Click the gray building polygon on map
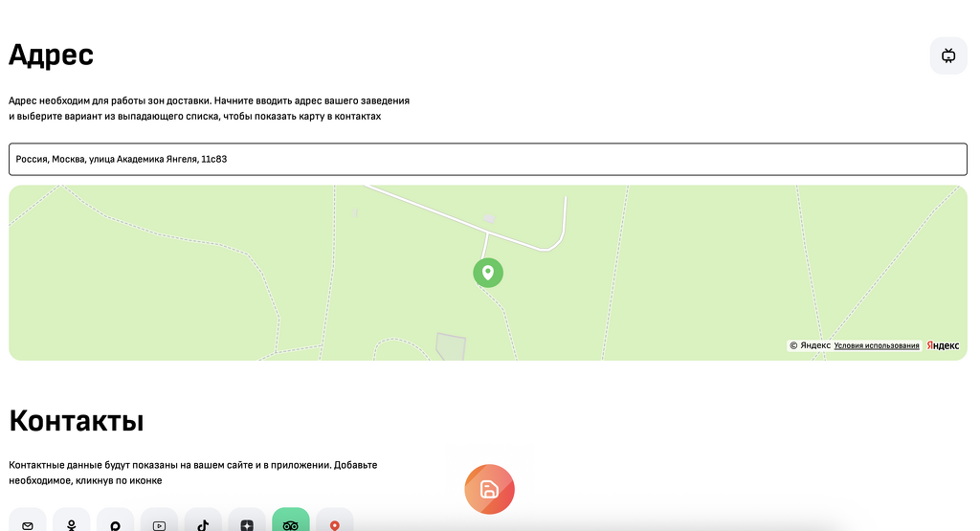980x531 pixels. tap(450, 346)
